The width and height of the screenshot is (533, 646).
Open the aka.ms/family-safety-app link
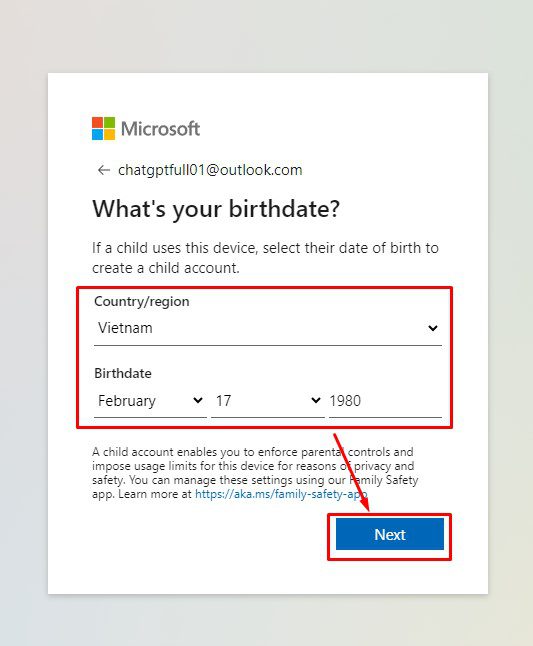[x=281, y=494]
